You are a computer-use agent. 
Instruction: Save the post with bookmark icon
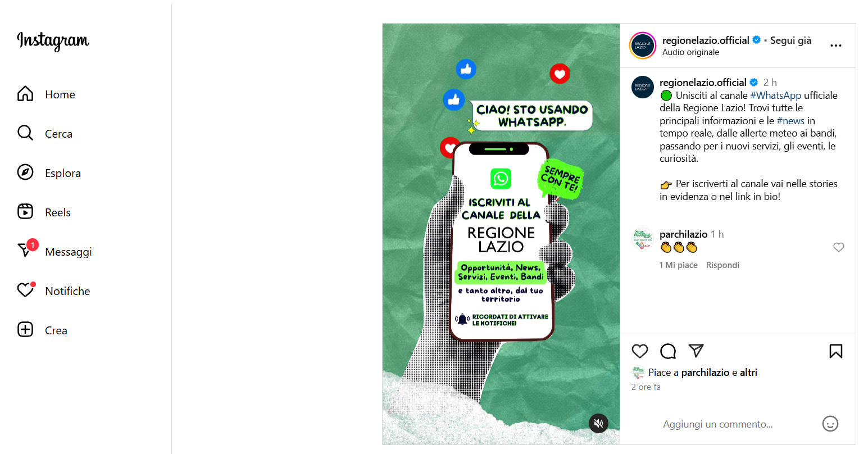tap(836, 351)
